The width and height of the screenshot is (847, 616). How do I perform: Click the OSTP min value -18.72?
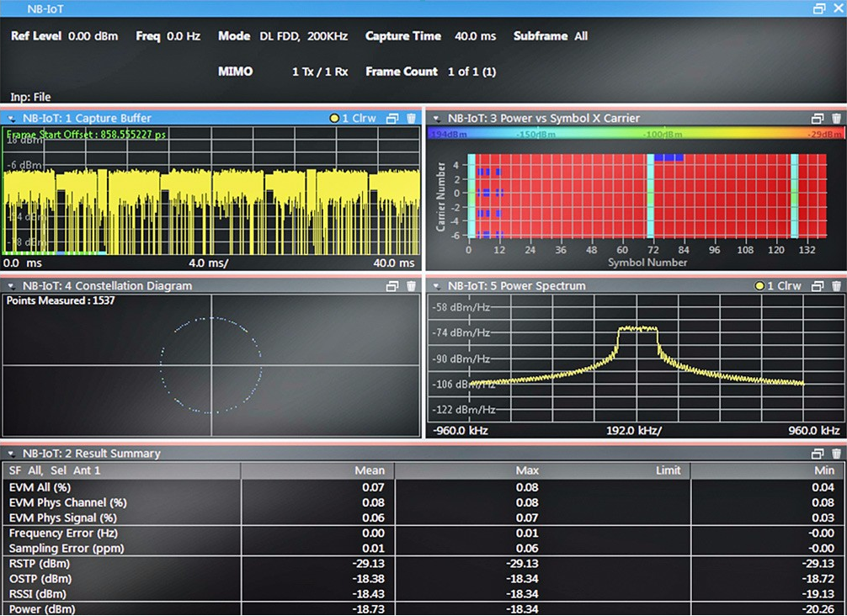[x=818, y=579]
